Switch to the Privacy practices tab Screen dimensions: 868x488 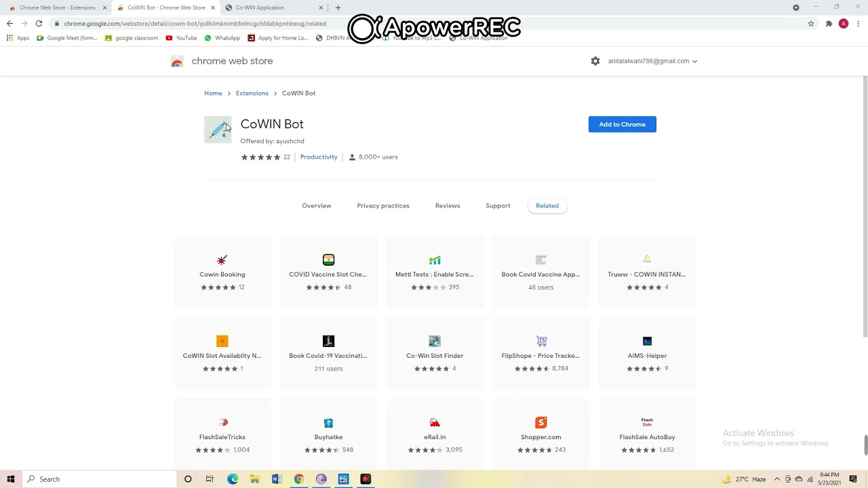click(383, 206)
